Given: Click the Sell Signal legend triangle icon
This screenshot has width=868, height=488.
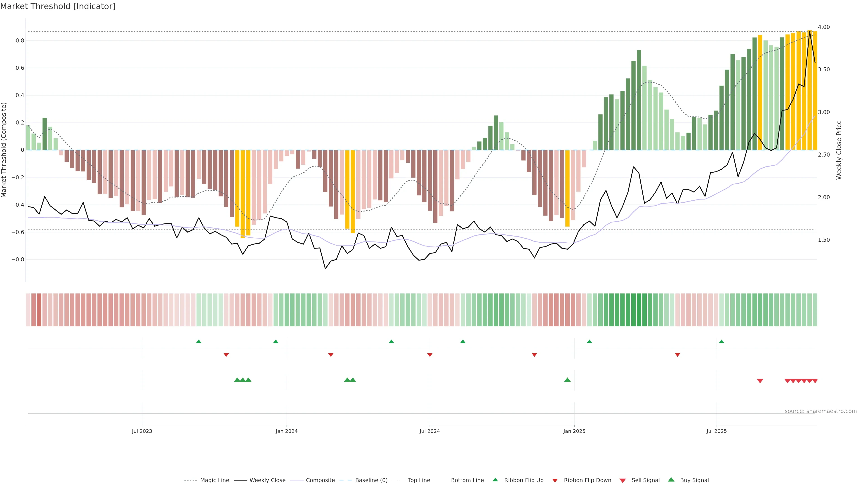Looking at the screenshot, I should pyautogui.click(x=622, y=480).
